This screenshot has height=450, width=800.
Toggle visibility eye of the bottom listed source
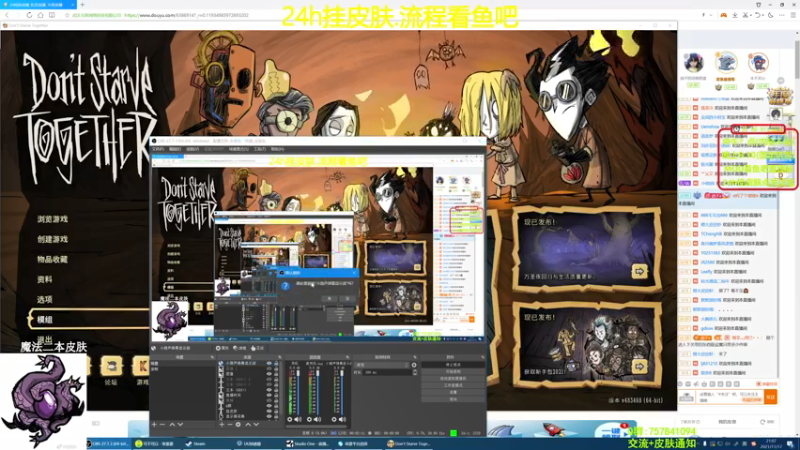269,416
